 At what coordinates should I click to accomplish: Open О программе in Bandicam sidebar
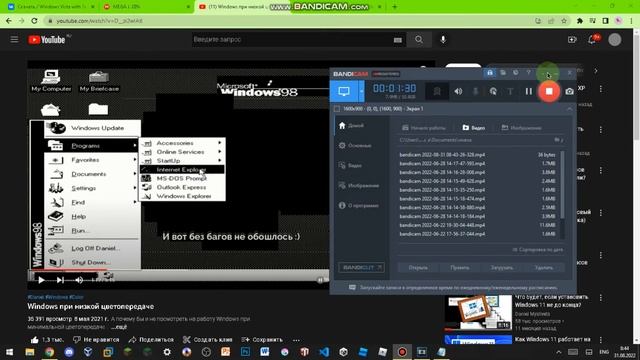(359, 205)
